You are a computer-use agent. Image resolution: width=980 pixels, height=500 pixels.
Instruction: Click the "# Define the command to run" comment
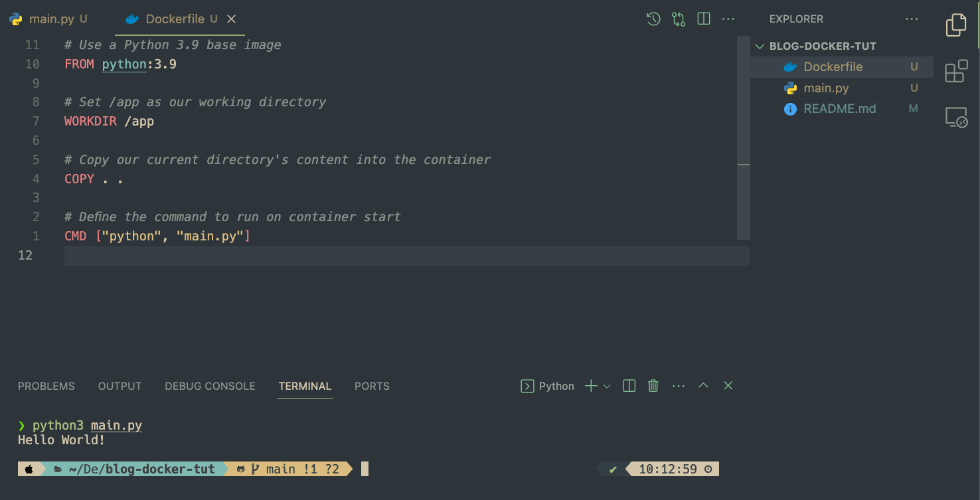(232, 217)
